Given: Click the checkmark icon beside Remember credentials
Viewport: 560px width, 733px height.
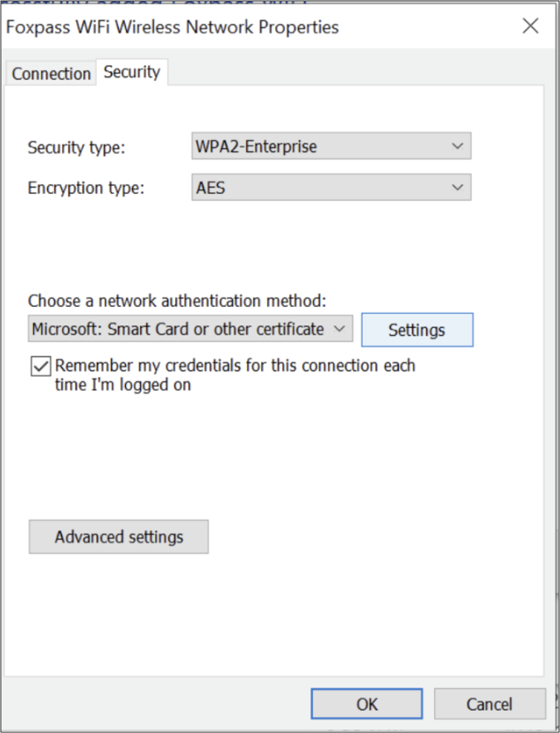Looking at the screenshot, I should tap(41, 366).
